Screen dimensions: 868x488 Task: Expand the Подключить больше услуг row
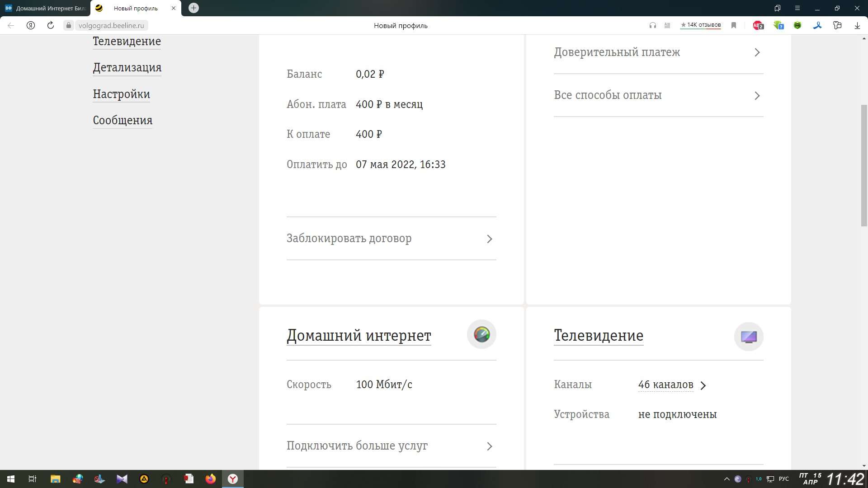(391, 446)
